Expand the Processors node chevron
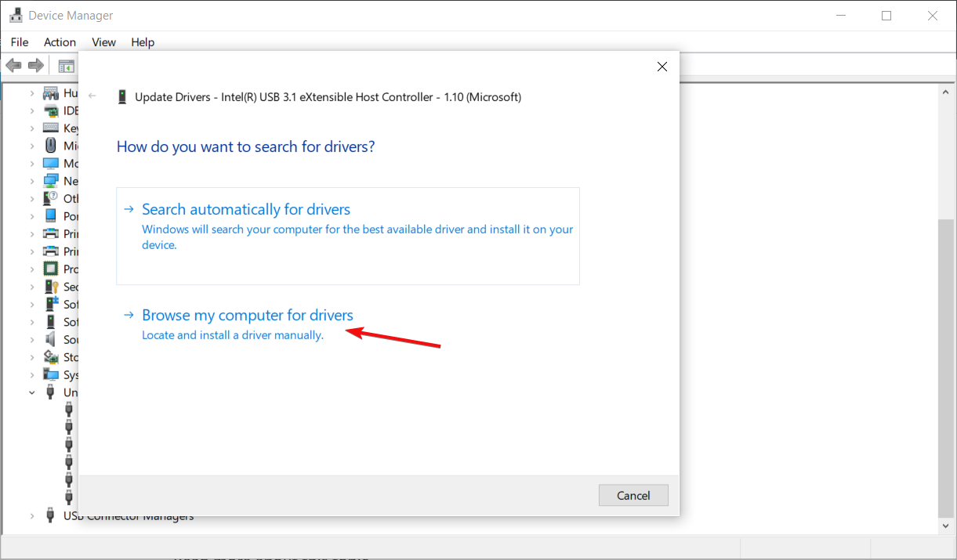The width and height of the screenshot is (957, 560). click(x=32, y=269)
